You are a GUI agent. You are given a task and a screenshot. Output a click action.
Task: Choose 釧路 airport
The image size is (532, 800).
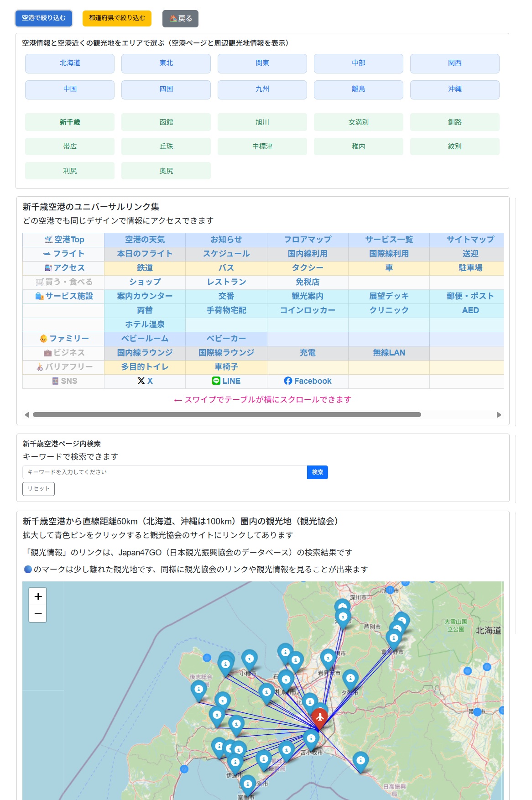coord(455,122)
